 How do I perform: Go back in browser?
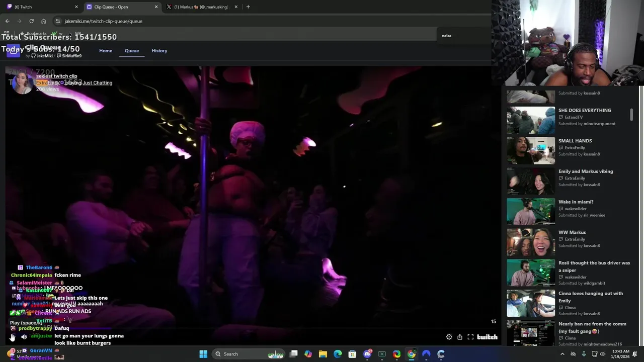coord(7,21)
